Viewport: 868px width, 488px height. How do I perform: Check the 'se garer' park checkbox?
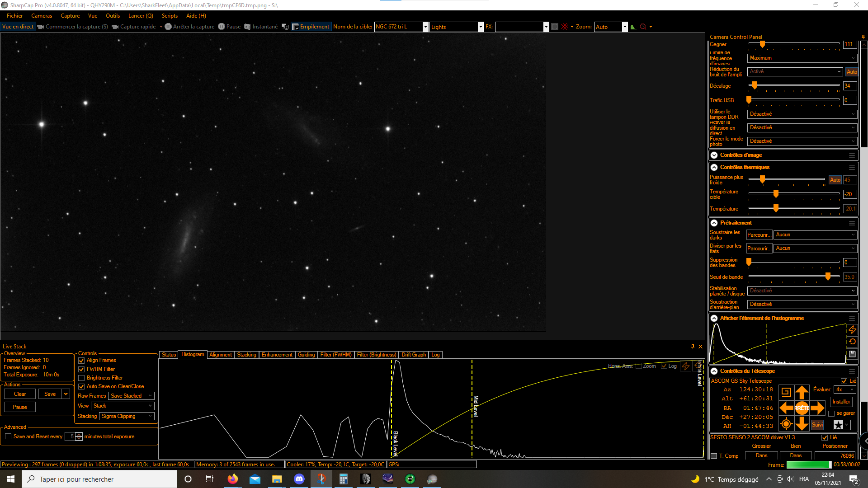[831, 413]
